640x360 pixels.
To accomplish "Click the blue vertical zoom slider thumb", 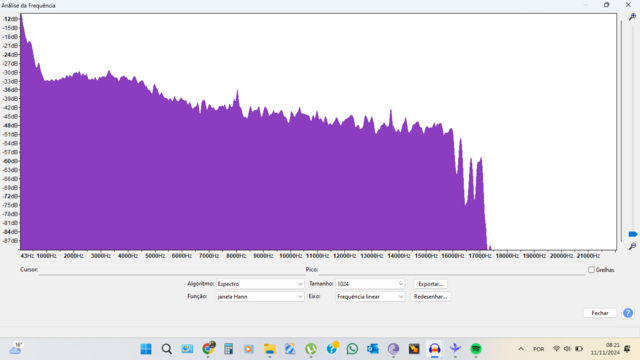I will [633, 234].
